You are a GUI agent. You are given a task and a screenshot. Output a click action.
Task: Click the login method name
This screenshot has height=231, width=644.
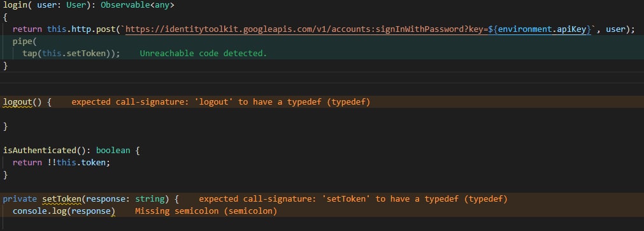point(15,5)
